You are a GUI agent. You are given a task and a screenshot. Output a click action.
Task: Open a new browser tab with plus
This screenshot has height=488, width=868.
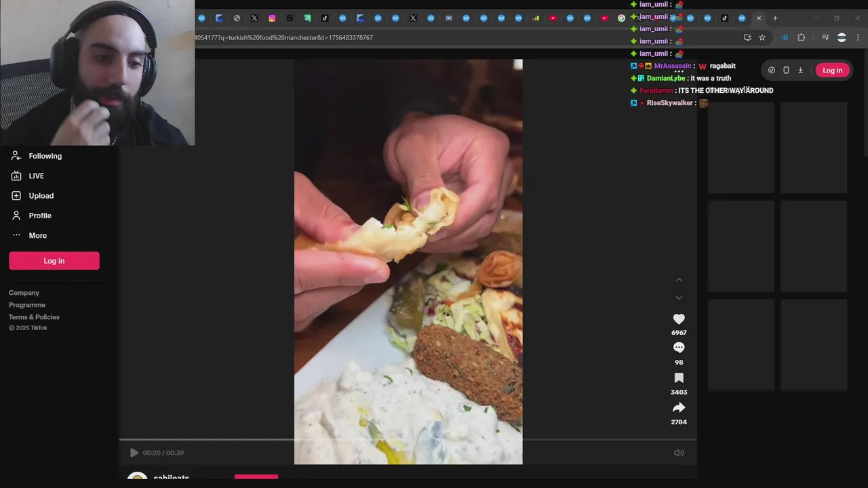point(775,18)
